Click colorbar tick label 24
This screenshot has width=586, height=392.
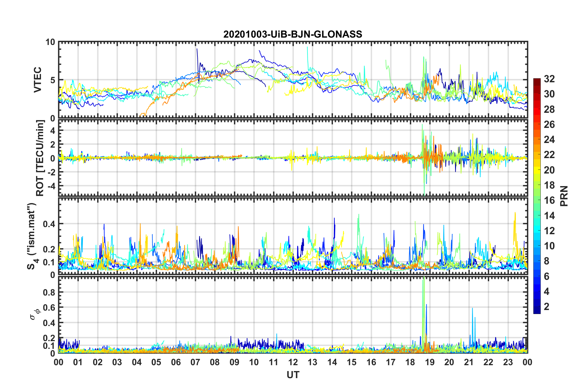coord(549,140)
